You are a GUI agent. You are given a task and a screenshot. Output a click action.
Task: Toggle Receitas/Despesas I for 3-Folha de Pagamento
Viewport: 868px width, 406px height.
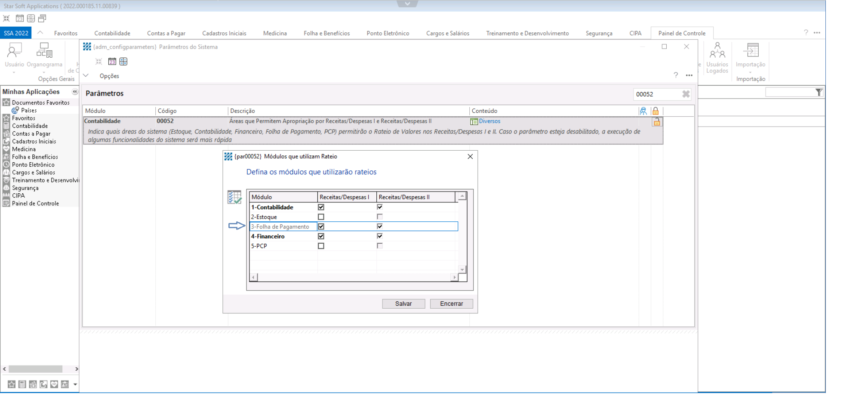pyautogui.click(x=321, y=226)
